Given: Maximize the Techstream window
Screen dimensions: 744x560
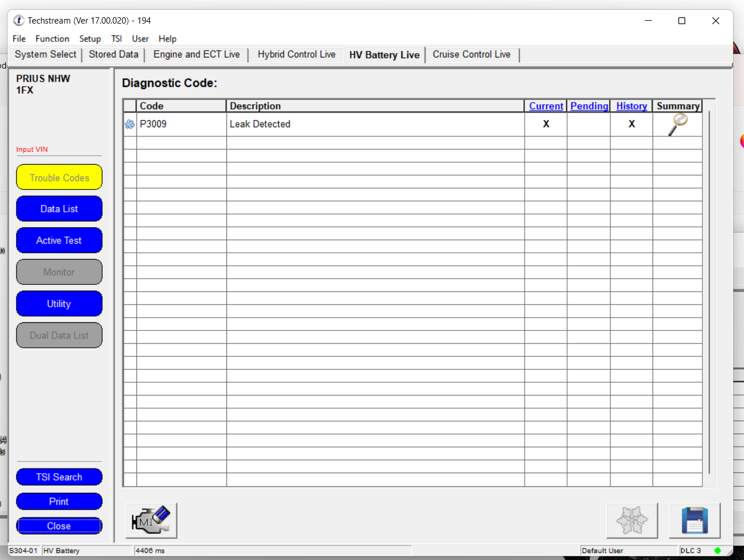Looking at the screenshot, I should (682, 21).
